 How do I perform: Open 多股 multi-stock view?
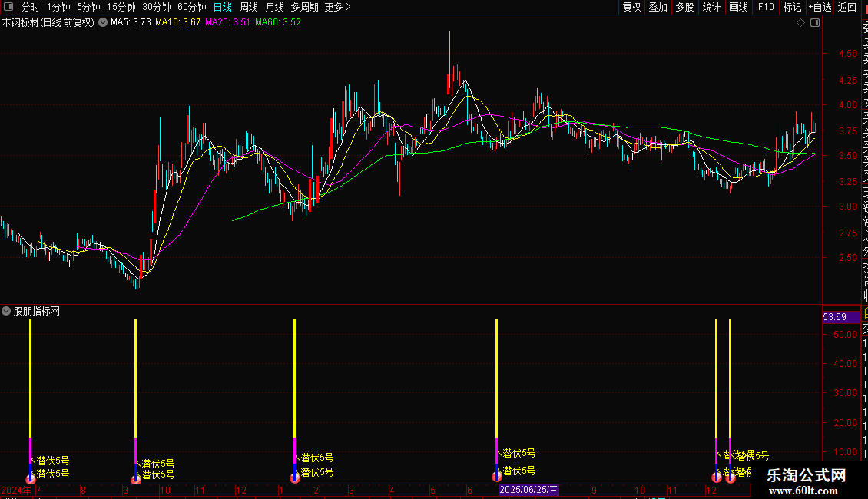click(x=684, y=7)
